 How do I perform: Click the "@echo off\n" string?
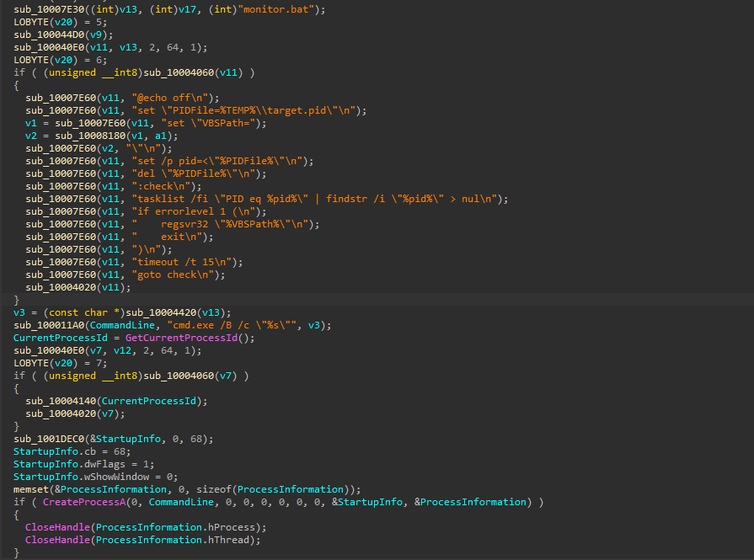pyautogui.click(x=172, y=98)
